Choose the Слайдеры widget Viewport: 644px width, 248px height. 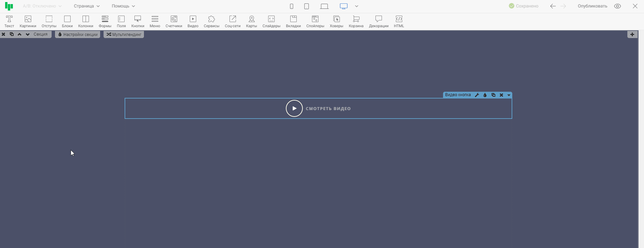pos(271,21)
